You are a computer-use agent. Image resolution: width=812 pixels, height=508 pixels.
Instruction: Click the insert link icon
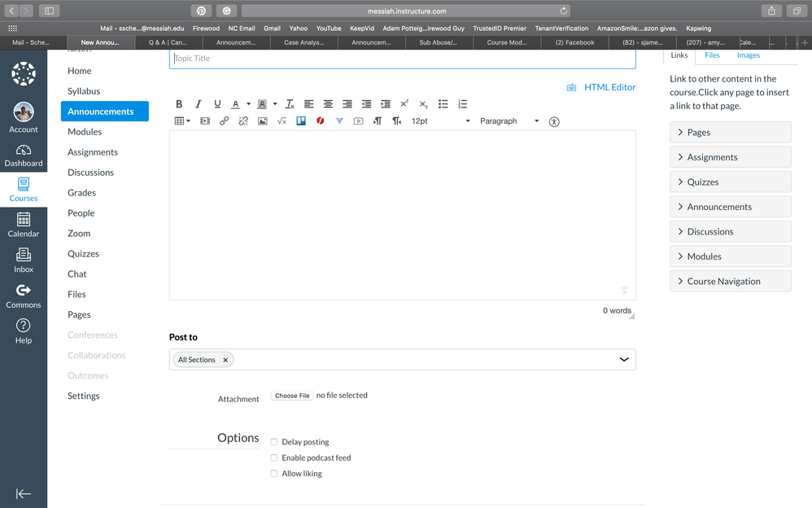pos(225,121)
